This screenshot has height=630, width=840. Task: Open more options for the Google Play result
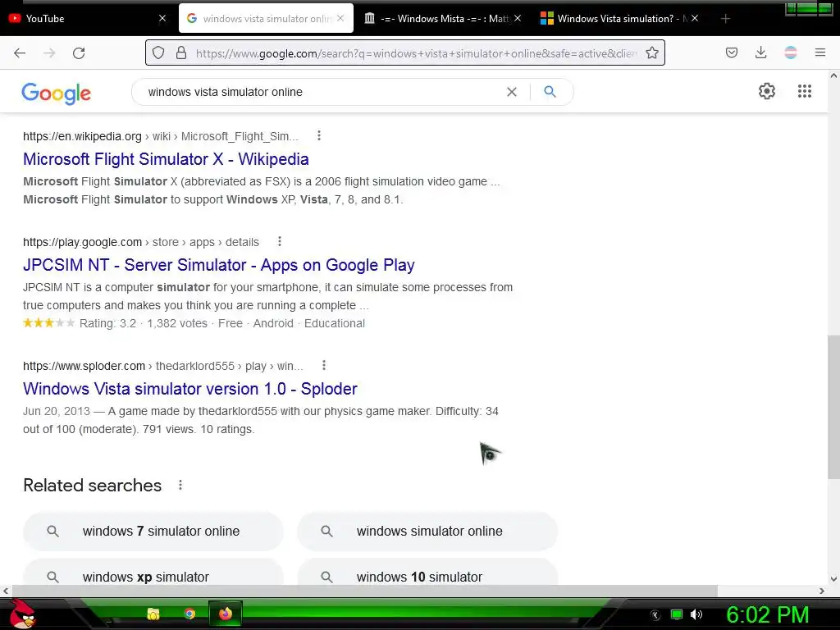279,242
